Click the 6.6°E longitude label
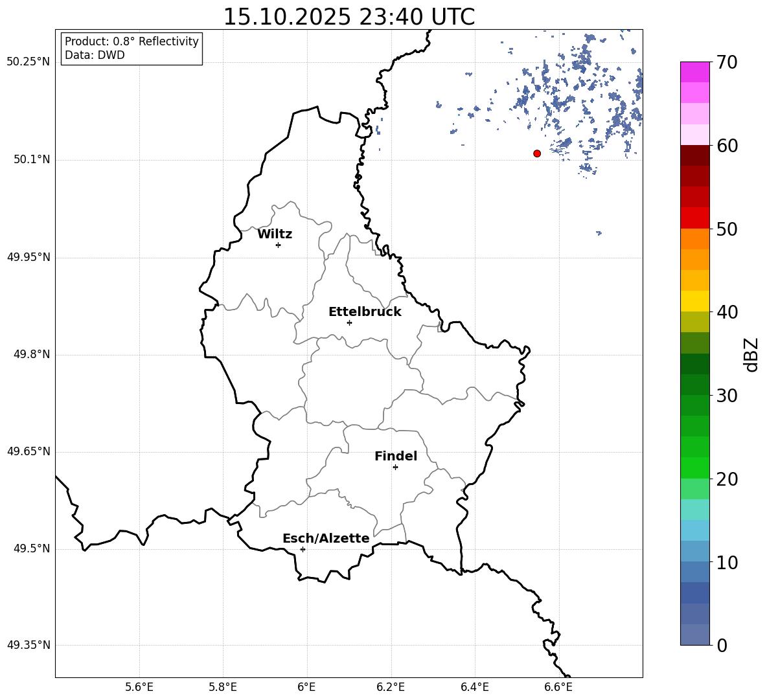The width and height of the screenshot is (767, 700). tap(558, 687)
